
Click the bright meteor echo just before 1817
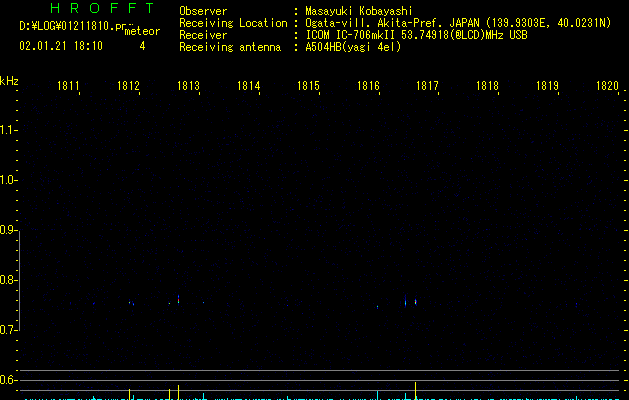[416, 302]
